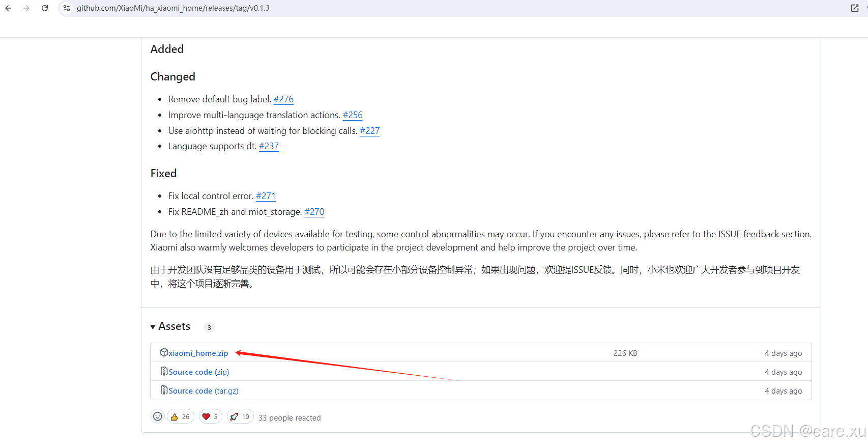This screenshot has height=446, width=868.
Task: Toggle rocket reaction with 10
Action: point(240,416)
